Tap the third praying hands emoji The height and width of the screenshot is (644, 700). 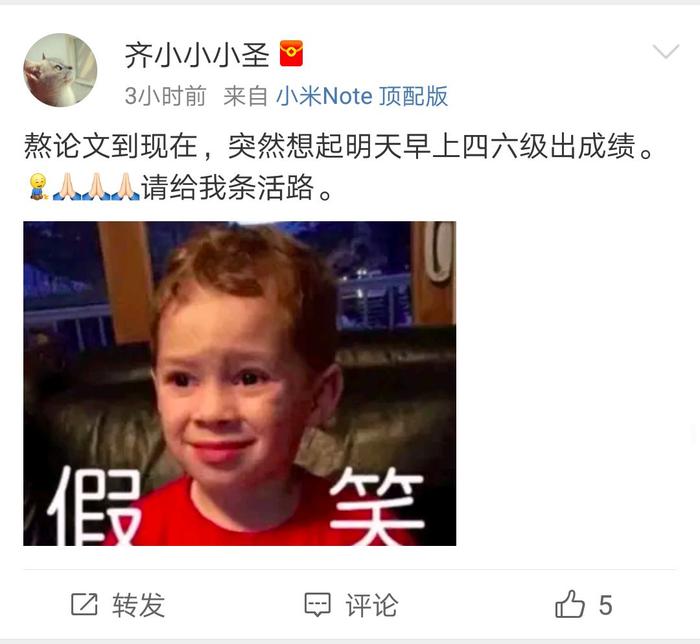(x=125, y=187)
